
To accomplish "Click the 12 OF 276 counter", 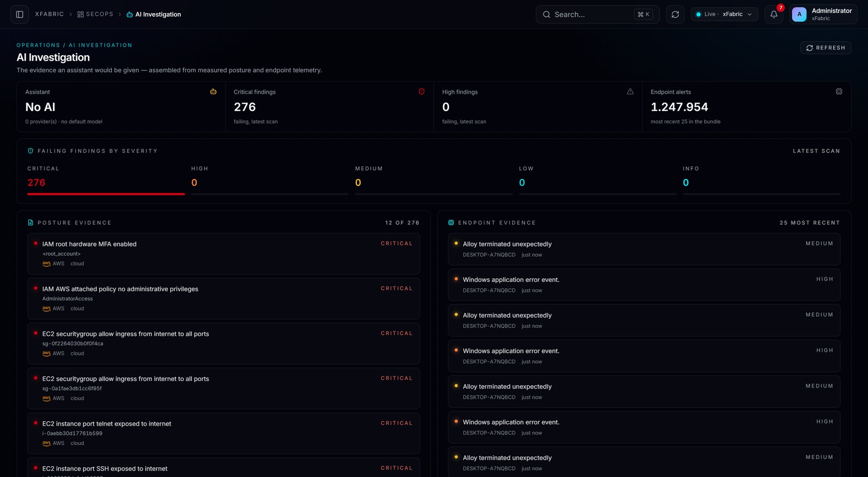I will [402, 223].
